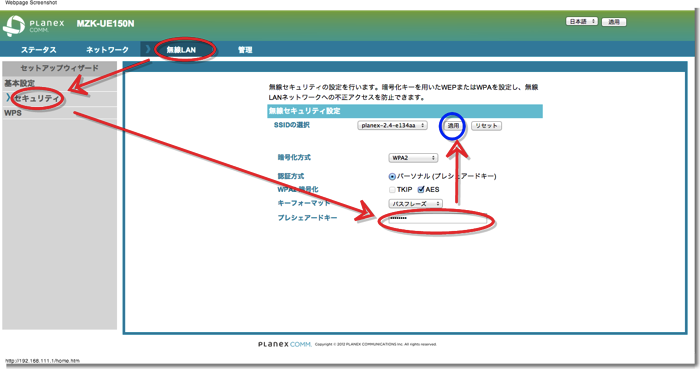
Task: Open the 日本語 language dropdown
Action: 582,21
